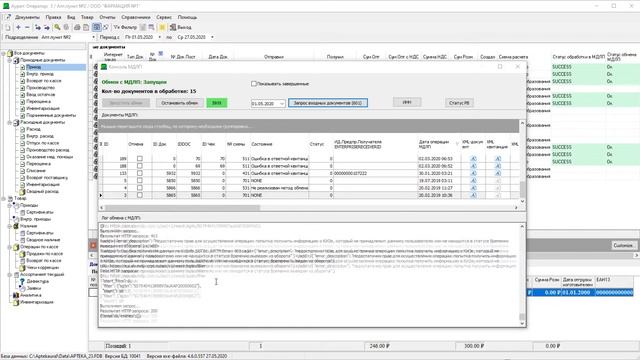Viewport: 640px width, 360px height.
Task: Open the Справочники menu
Action: click(136, 17)
